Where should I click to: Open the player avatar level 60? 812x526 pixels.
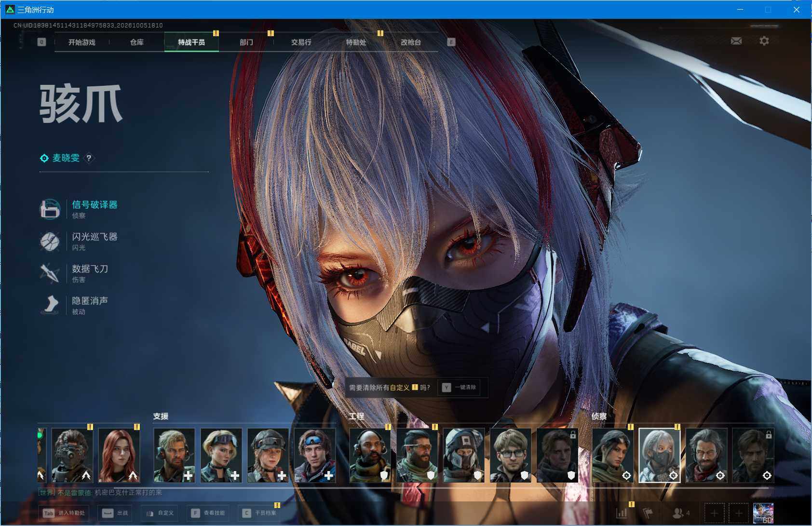[763, 513]
